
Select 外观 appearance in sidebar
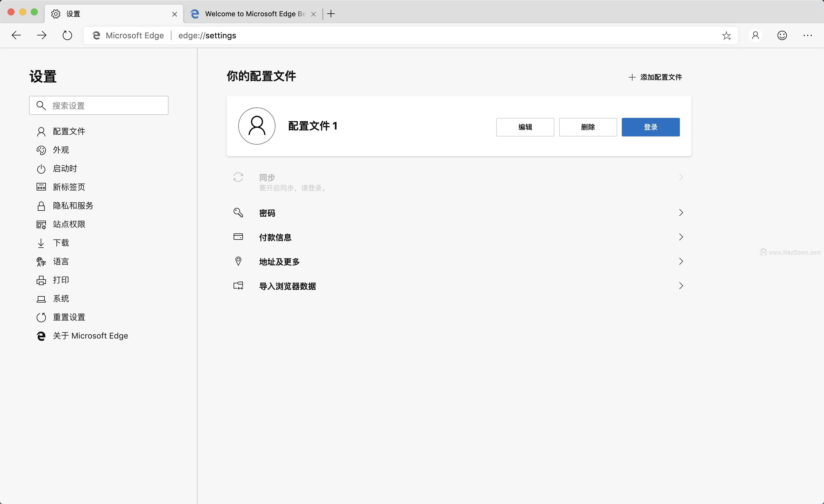coord(61,150)
